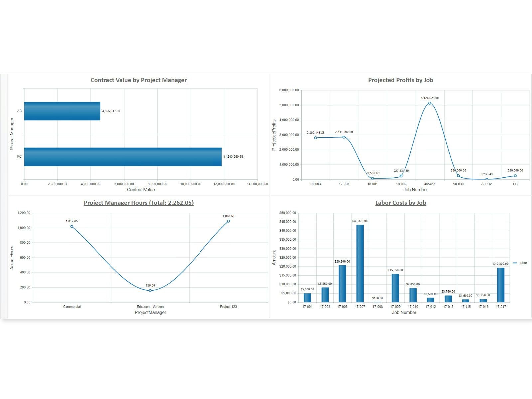Select the AB contract value bar
Screen dimensions: 532x399
click(x=62, y=111)
